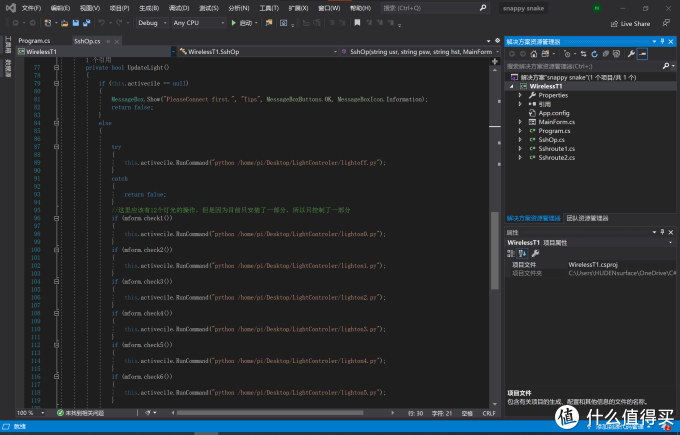Toggle Categorized view in Properties panel
The height and width of the screenshot is (435, 680).
[511, 254]
